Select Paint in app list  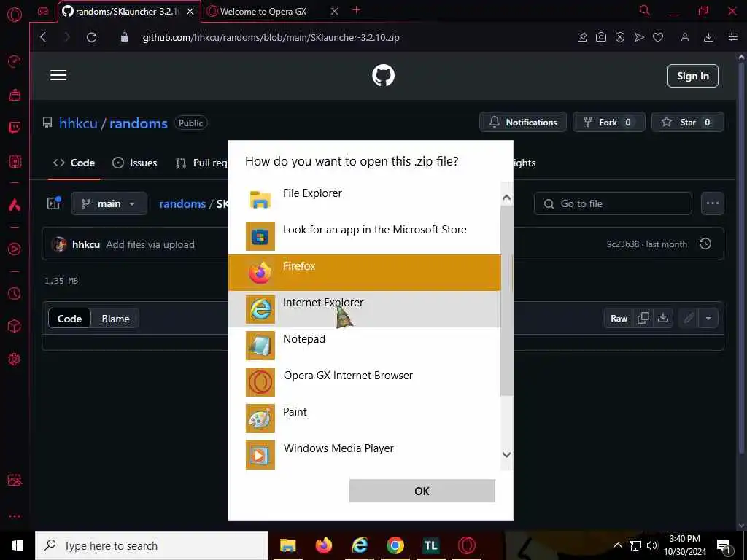(365, 419)
